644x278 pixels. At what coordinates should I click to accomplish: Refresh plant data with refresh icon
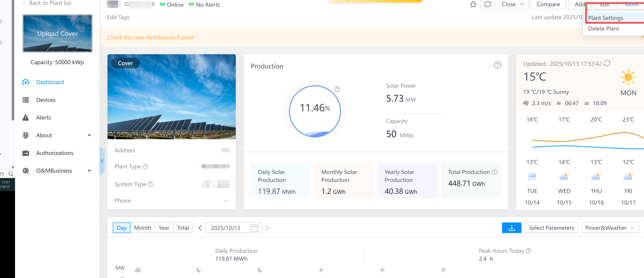(487, 4)
